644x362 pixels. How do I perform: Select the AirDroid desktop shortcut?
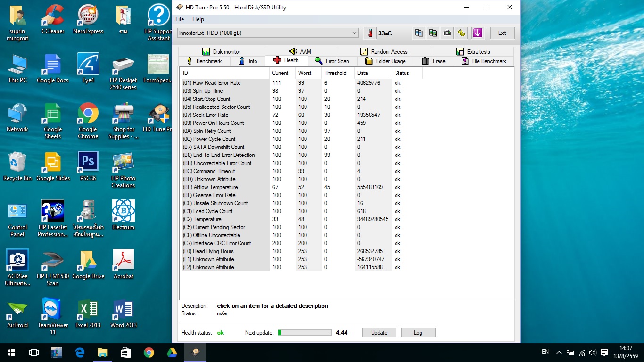17,314
